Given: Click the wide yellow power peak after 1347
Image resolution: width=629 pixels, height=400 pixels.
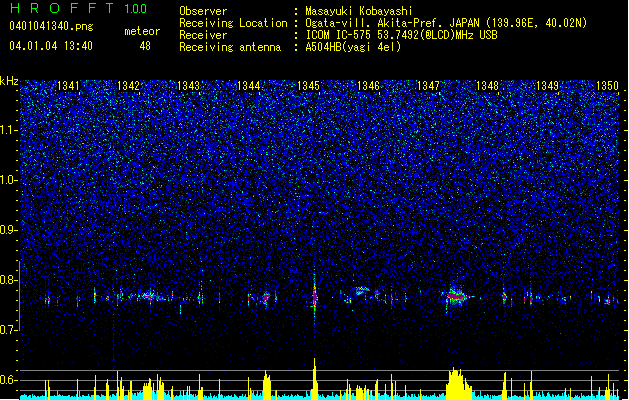Looking at the screenshot, I should coord(458,384).
